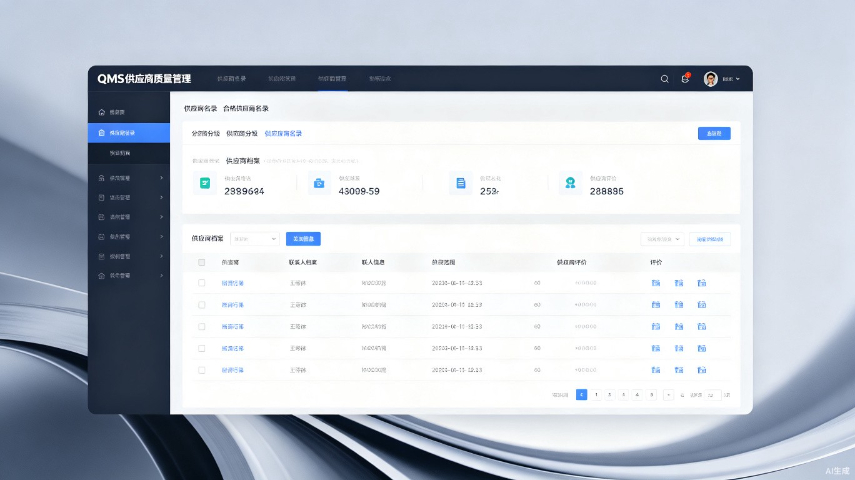This screenshot has height=480, width=855.
Task: Check the third table row's checkbox
Action: (x=202, y=327)
